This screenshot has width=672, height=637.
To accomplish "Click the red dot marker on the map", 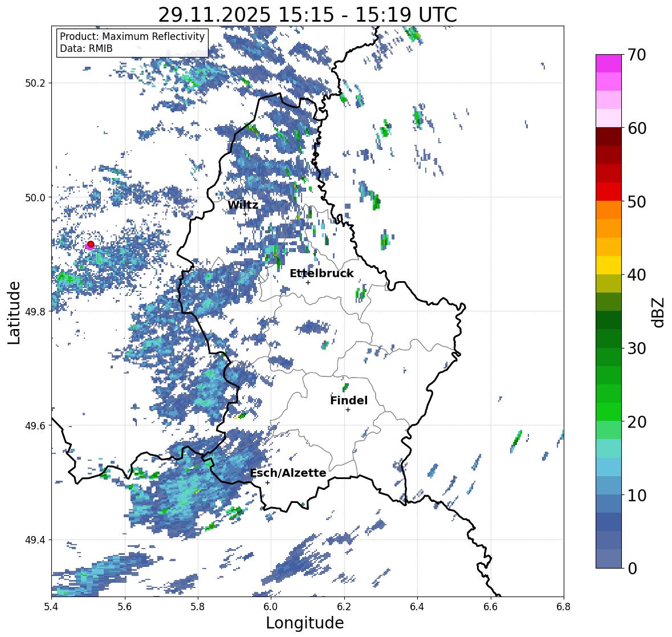I will point(91,244).
